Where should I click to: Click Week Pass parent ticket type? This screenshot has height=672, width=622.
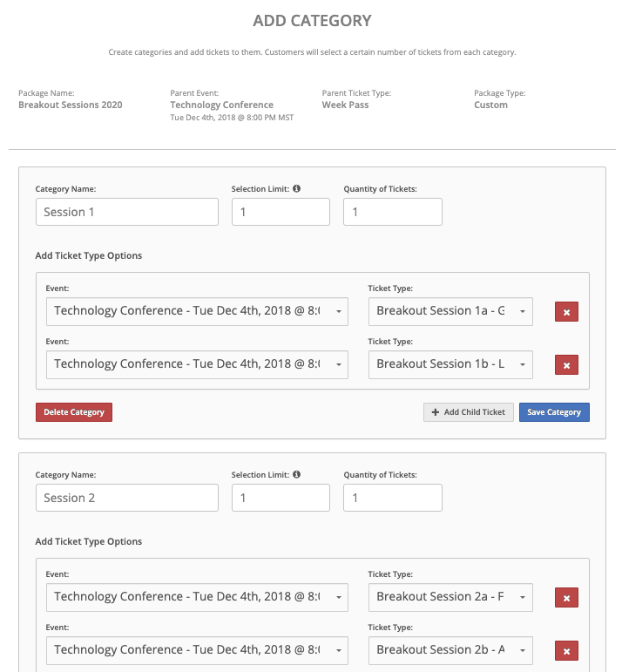coord(345,105)
